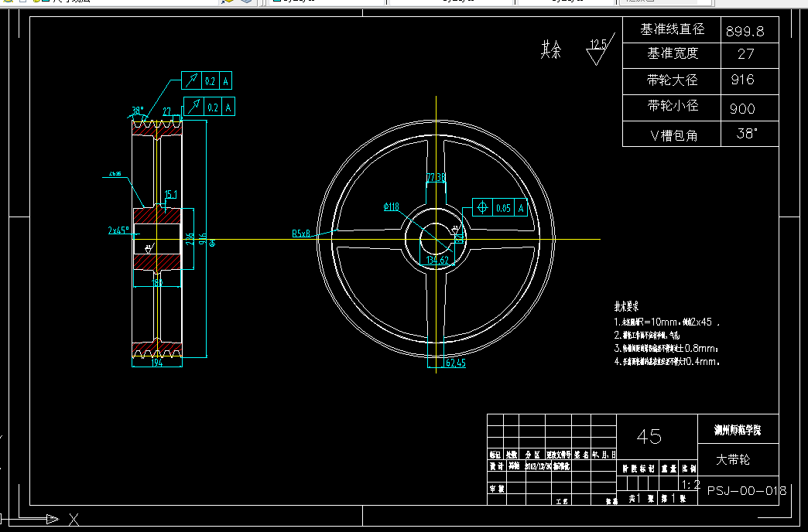This screenshot has height=532, width=808.
Task: Click the UCS icon X axis label
Action: tap(74, 520)
